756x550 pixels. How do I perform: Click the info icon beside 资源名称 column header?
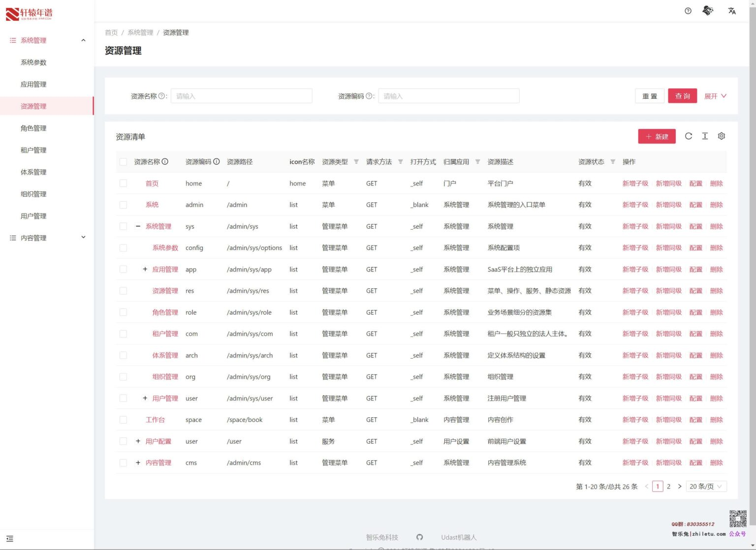[165, 161]
